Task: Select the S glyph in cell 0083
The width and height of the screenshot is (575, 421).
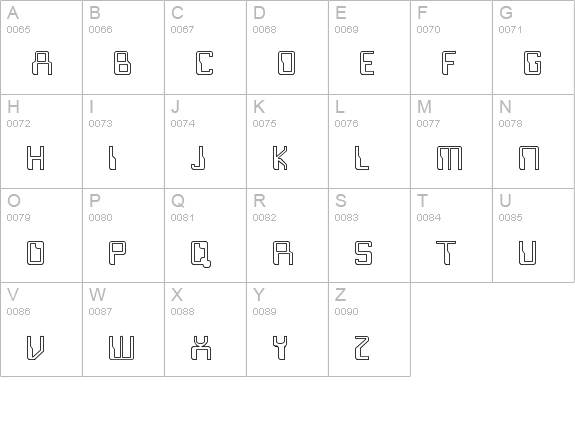Action: (364, 253)
